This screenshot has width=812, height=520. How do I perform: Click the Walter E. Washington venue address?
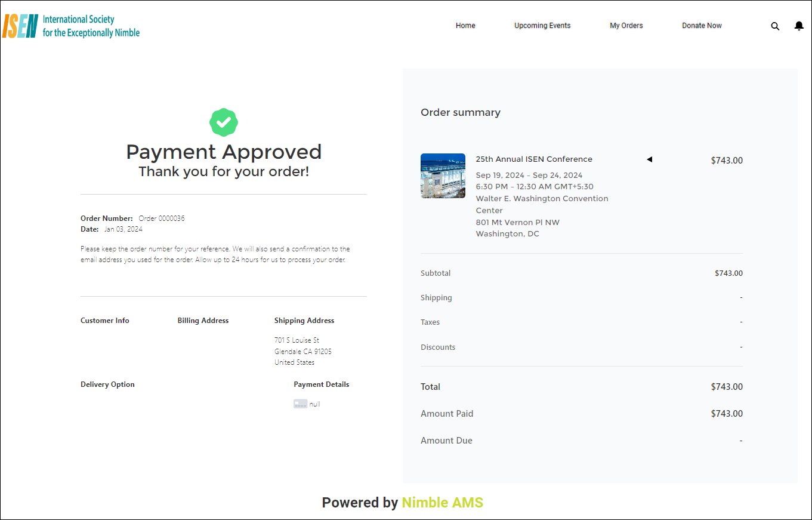(542, 204)
